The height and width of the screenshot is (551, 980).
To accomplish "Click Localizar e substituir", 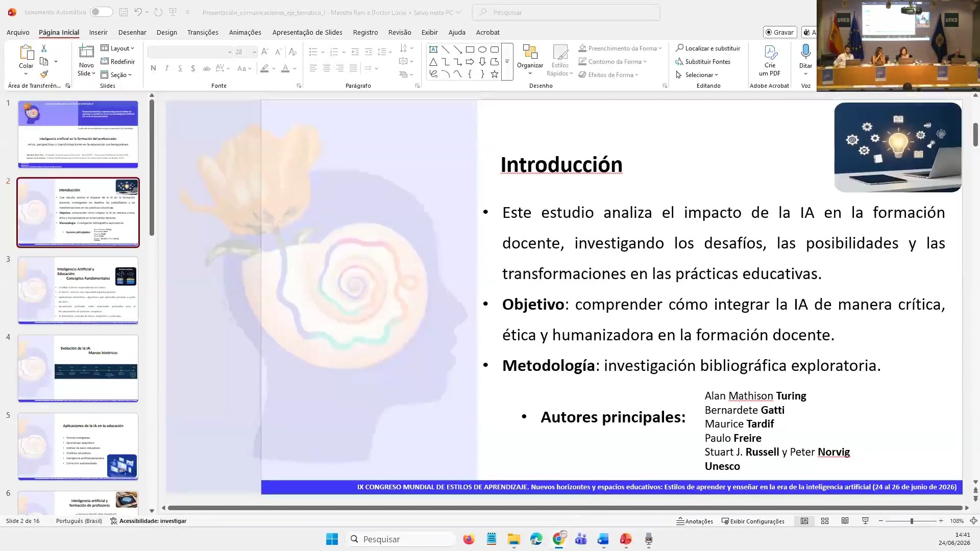I will 708,48.
